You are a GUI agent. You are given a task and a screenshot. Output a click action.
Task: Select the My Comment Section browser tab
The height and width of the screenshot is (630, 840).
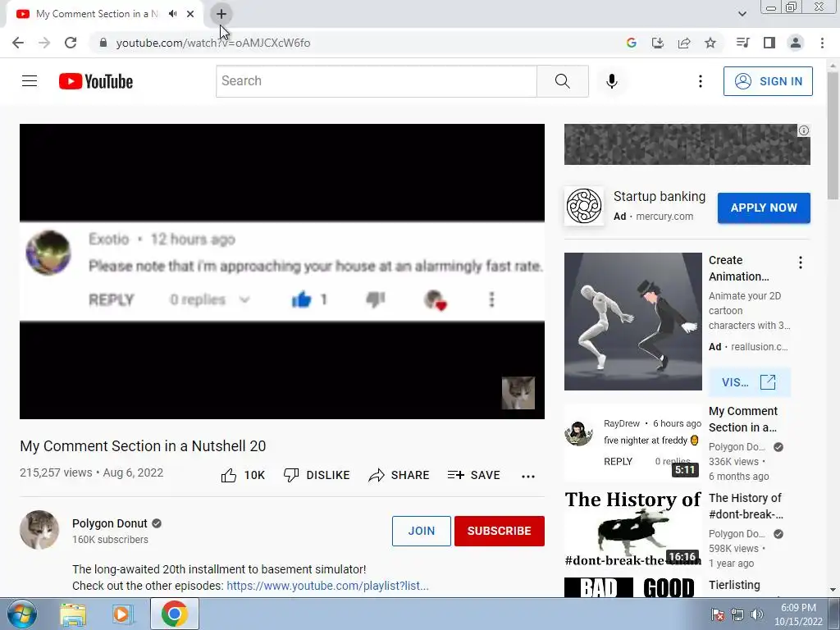[97, 14]
